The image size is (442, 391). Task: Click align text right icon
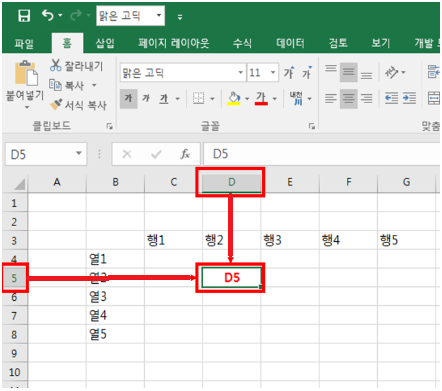pos(366,99)
